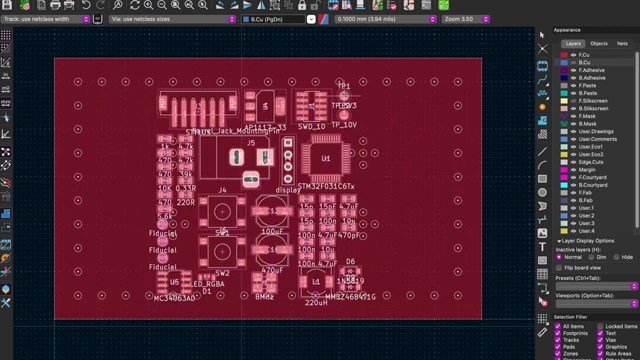Click the layer pair swap icon beside B.Cu
Viewport: 640px width, 360px height.
pyautogui.click(x=324, y=19)
